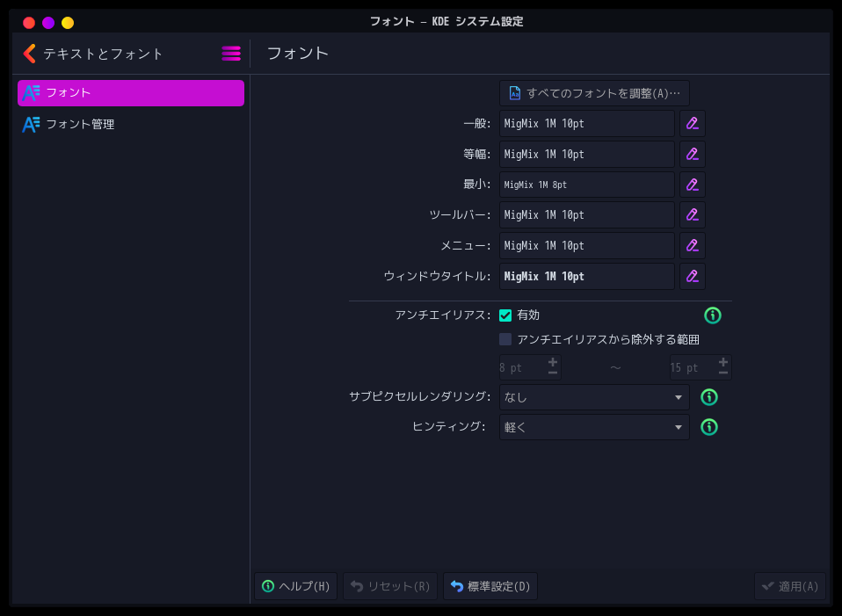
Task: Open the pink hamburger menu
Action: 231,54
